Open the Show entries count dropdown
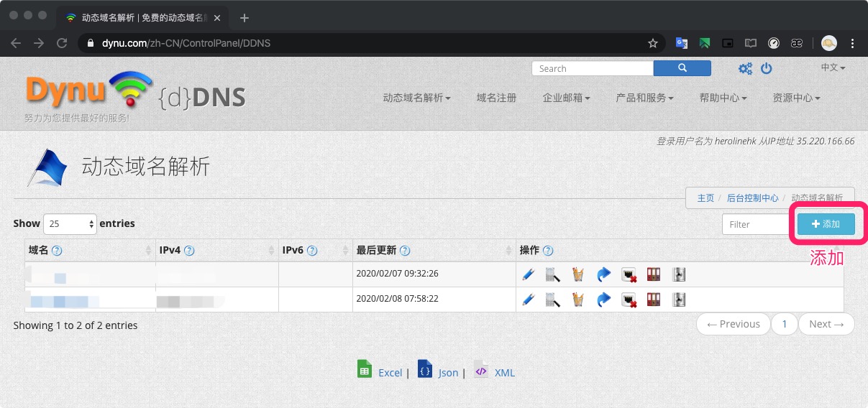The height and width of the screenshot is (408, 868). click(70, 224)
